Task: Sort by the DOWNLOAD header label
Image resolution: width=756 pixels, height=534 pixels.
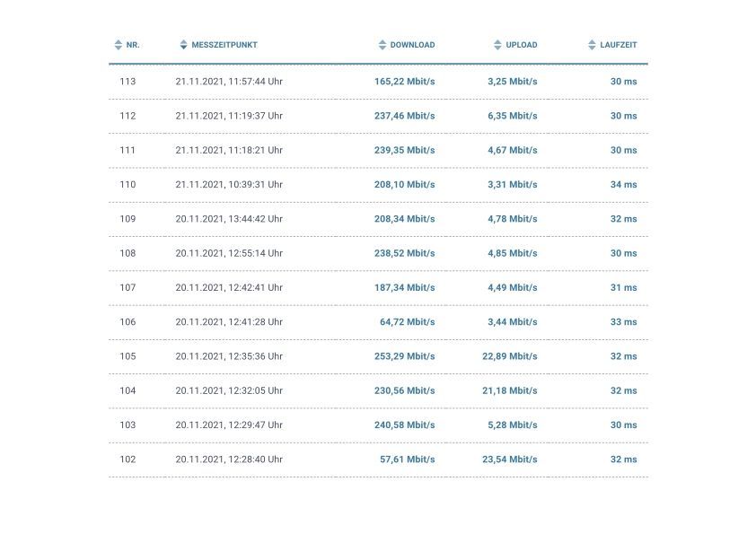Action: click(x=412, y=45)
